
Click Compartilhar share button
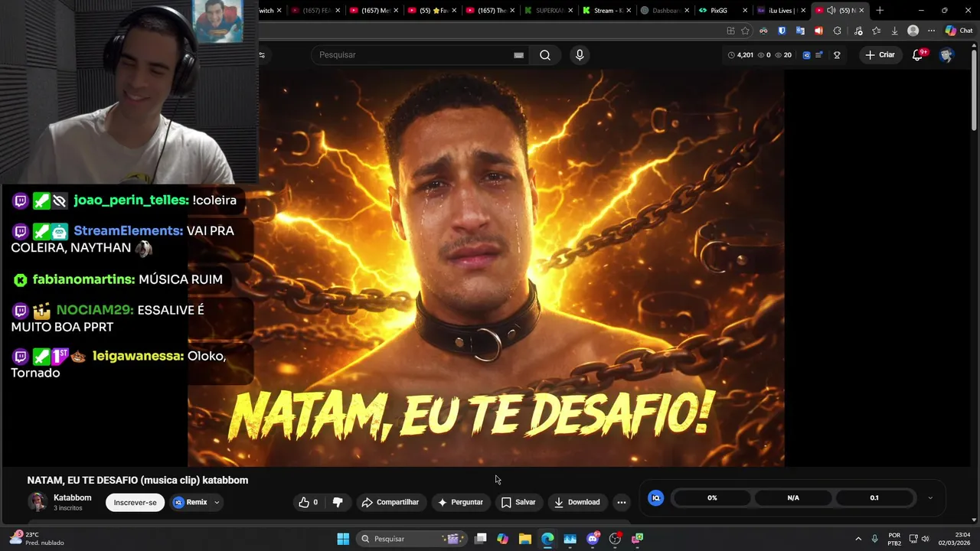point(390,502)
